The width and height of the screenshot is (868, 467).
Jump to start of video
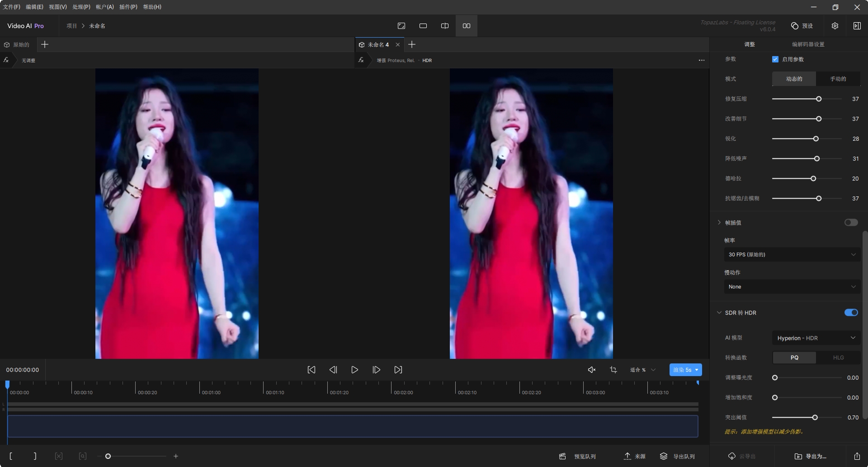[x=311, y=370]
